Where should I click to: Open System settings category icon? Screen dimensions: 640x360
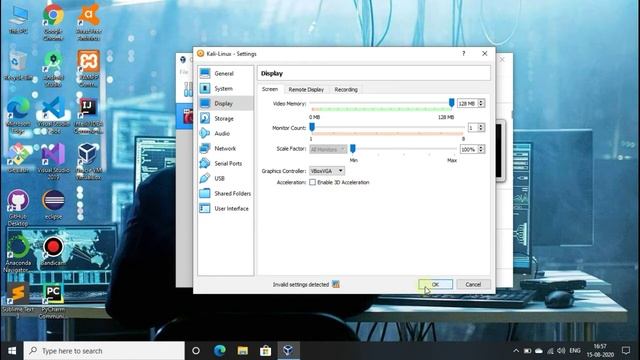(205, 89)
